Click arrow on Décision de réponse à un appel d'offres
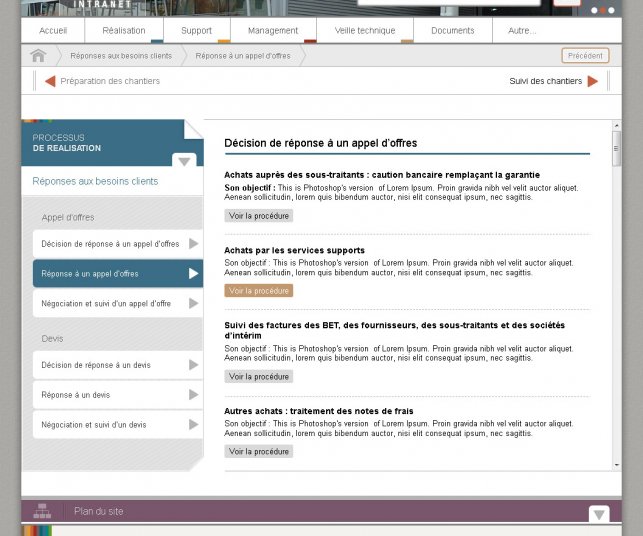643x536 pixels. 194,244
